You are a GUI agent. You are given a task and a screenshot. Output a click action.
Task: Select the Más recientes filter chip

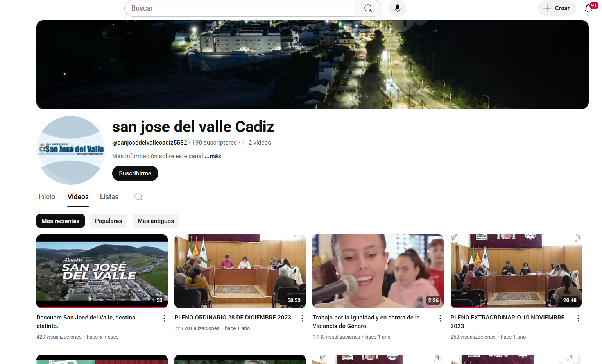click(61, 221)
